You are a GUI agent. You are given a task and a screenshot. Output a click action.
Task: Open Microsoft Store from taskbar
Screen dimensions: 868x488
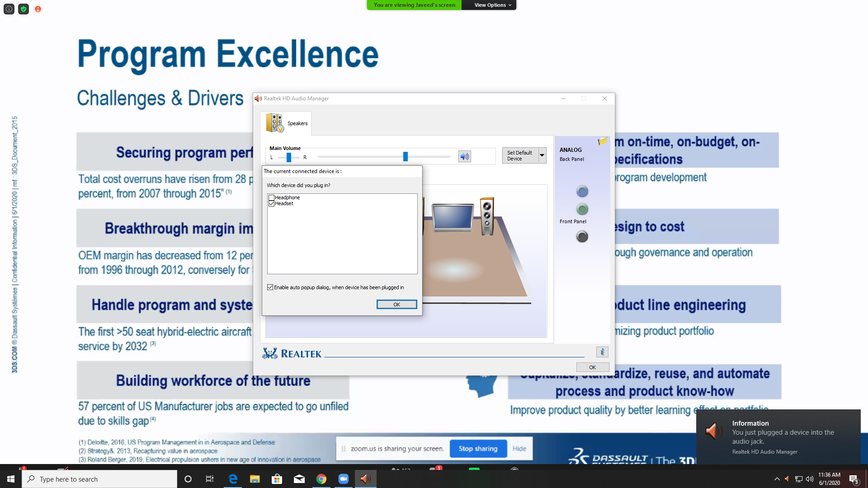[x=277, y=479]
